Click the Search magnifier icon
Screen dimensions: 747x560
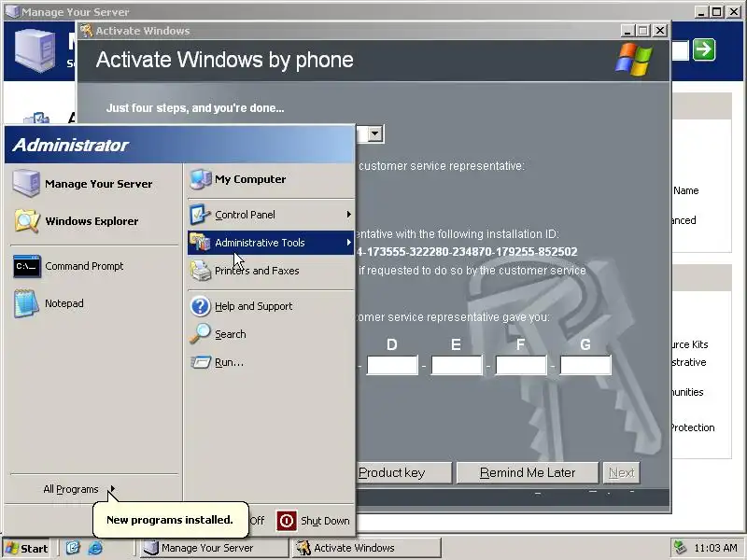[x=200, y=334]
